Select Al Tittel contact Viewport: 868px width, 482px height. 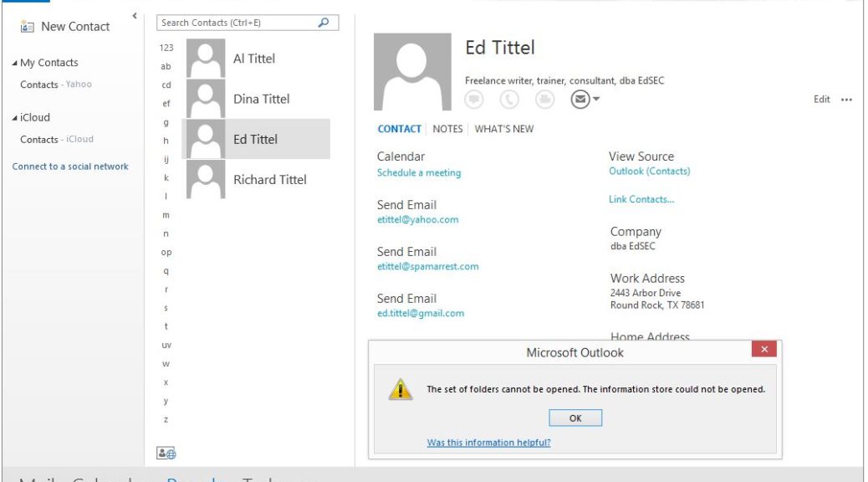click(258, 59)
